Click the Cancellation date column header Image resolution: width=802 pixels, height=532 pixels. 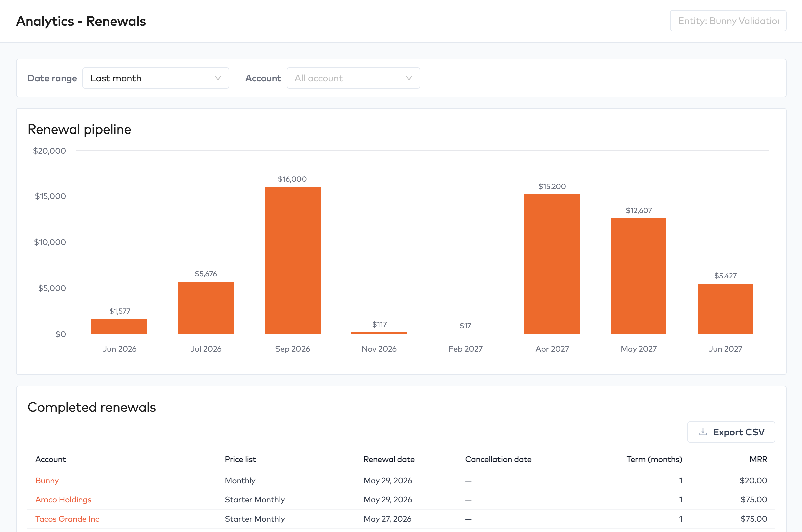pyautogui.click(x=498, y=459)
